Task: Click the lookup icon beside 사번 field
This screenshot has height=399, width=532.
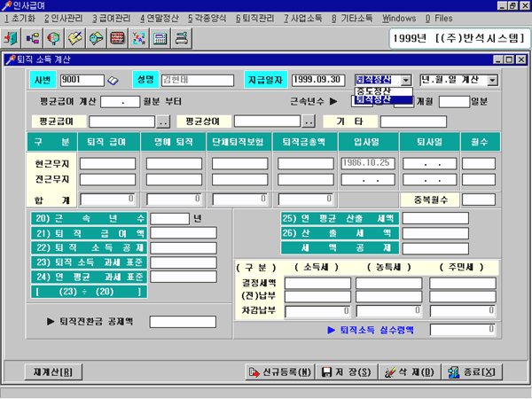Action: 113,81
